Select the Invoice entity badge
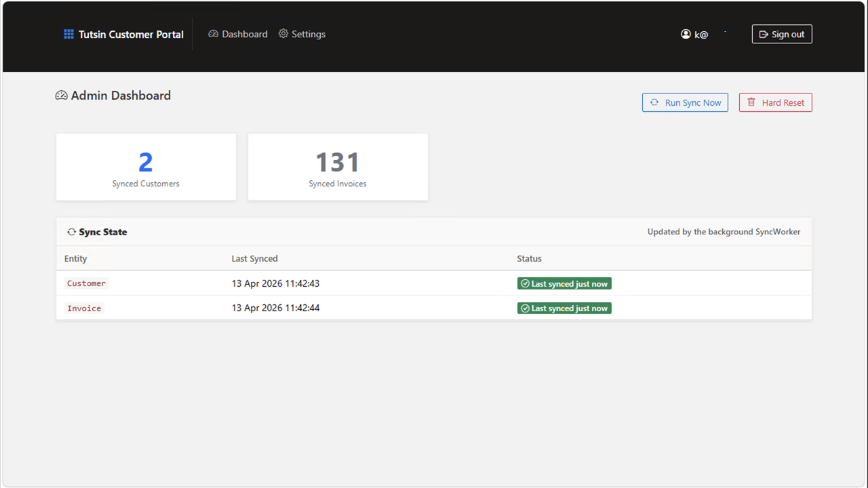 tap(83, 308)
